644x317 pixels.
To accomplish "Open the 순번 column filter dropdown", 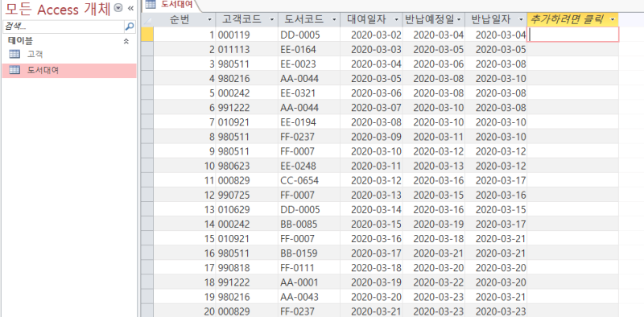I will click(x=210, y=19).
